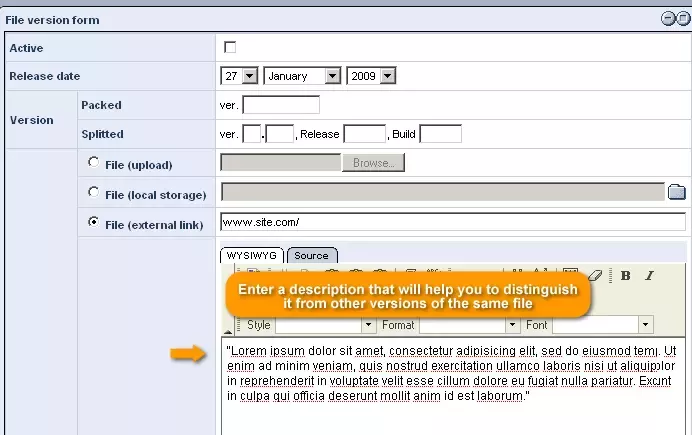Click the Build number input field
692x435 pixels.
click(x=440, y=134)
